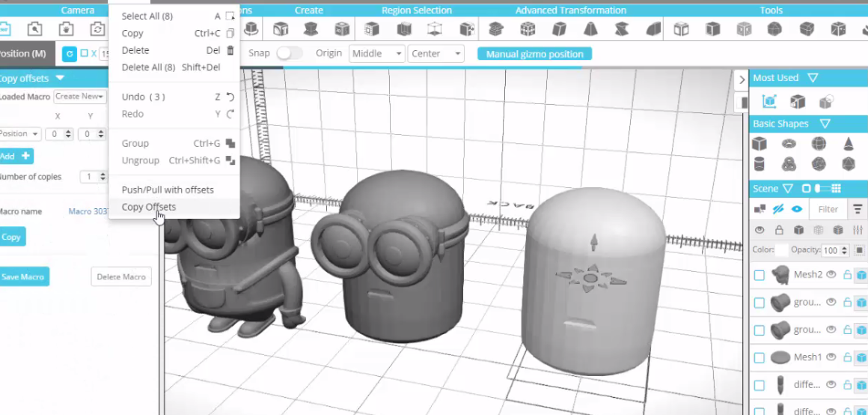Click the Delete Macro button

(121, 276)
